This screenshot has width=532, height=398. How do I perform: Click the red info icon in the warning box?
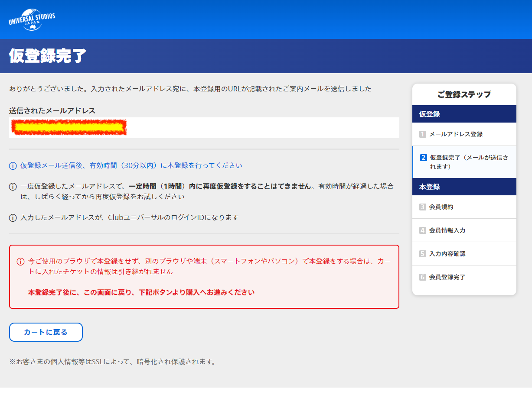[20, 262]
